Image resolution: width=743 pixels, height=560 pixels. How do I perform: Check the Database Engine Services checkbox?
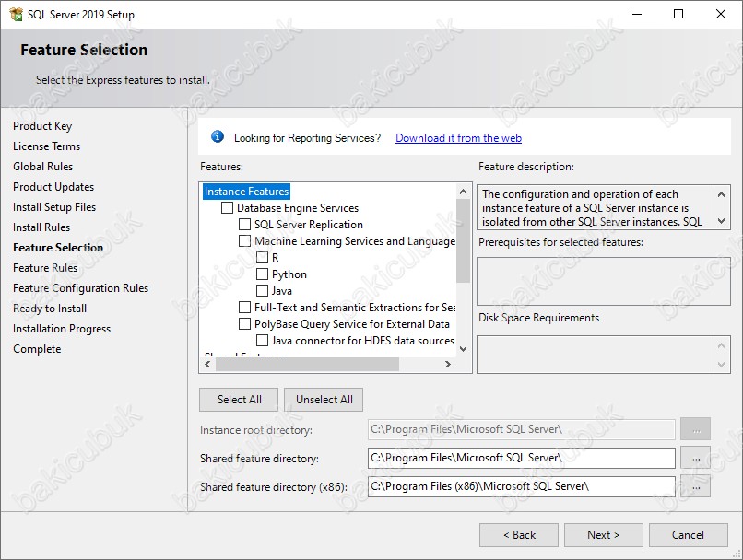[227, 208]
